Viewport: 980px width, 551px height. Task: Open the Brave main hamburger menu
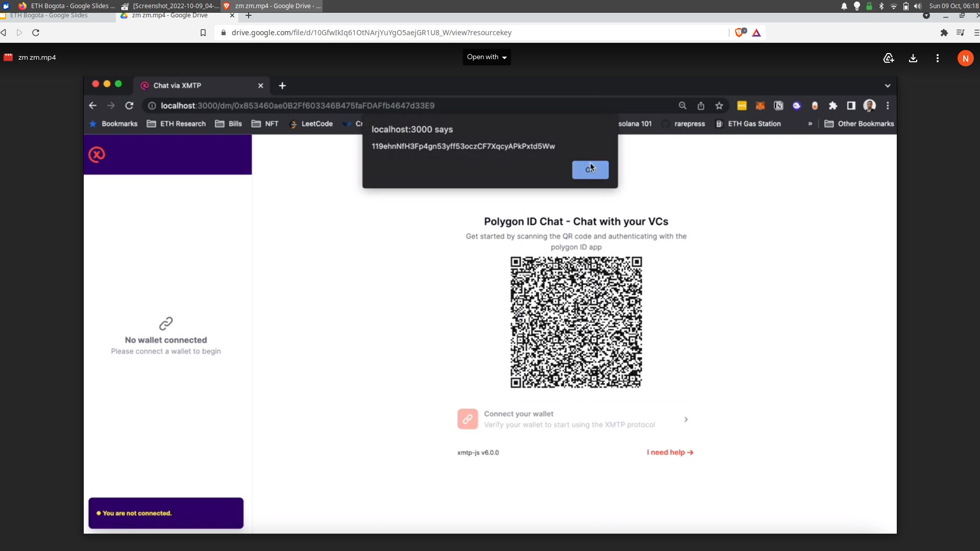pos(976,33)
